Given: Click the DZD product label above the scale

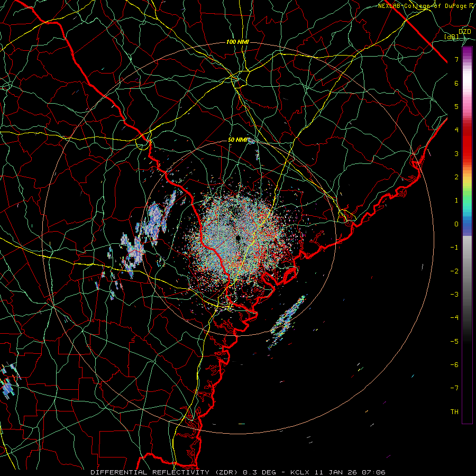Looking at the screenshot, I should point(464,32).
